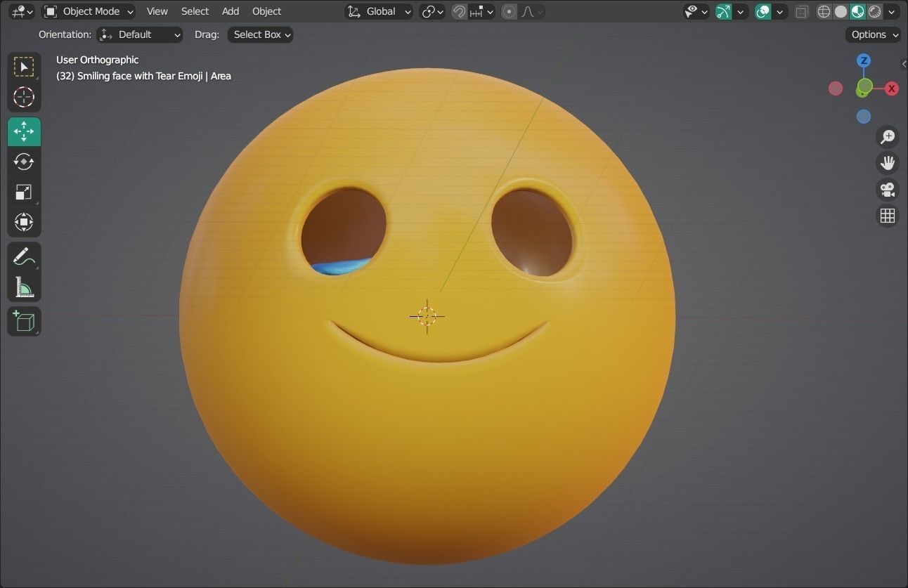Open the Select menu
The image size is (908, 588).
[x=195, y=11]
